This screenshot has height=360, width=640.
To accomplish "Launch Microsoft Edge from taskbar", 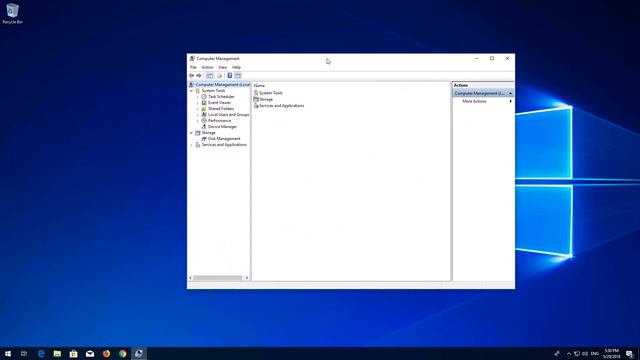I will point(41,354).
